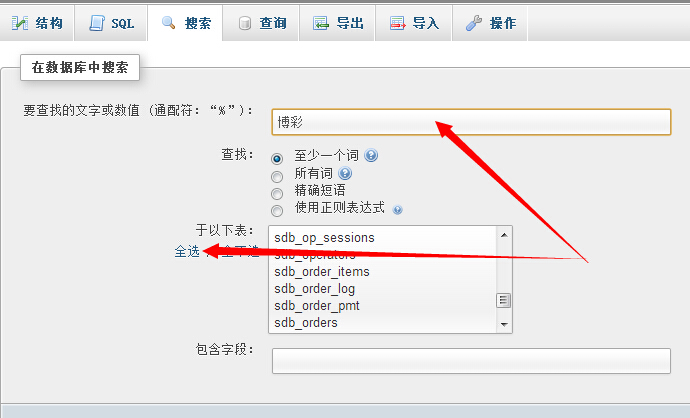Choose the 使用正则表达式 radio option
This screenshot has height=418, width=690.
[277, 210]
